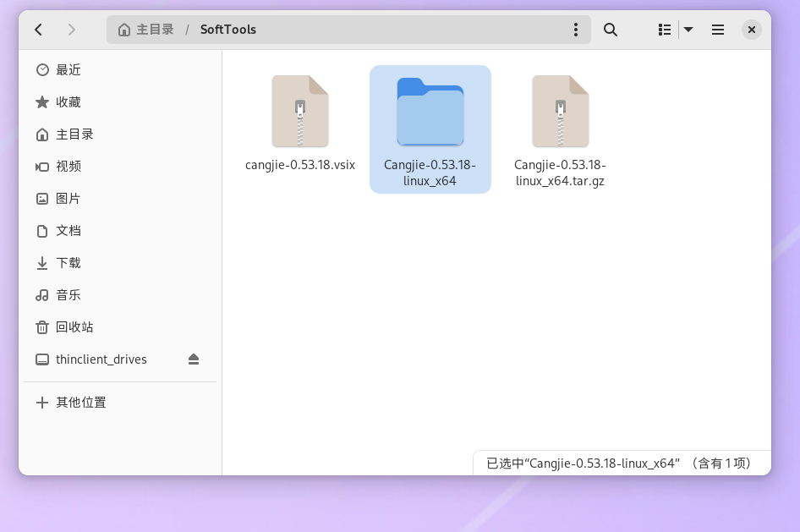800x532 pixels.
Task: Eject thinclient_drives
Action: (x=194, y=359)
